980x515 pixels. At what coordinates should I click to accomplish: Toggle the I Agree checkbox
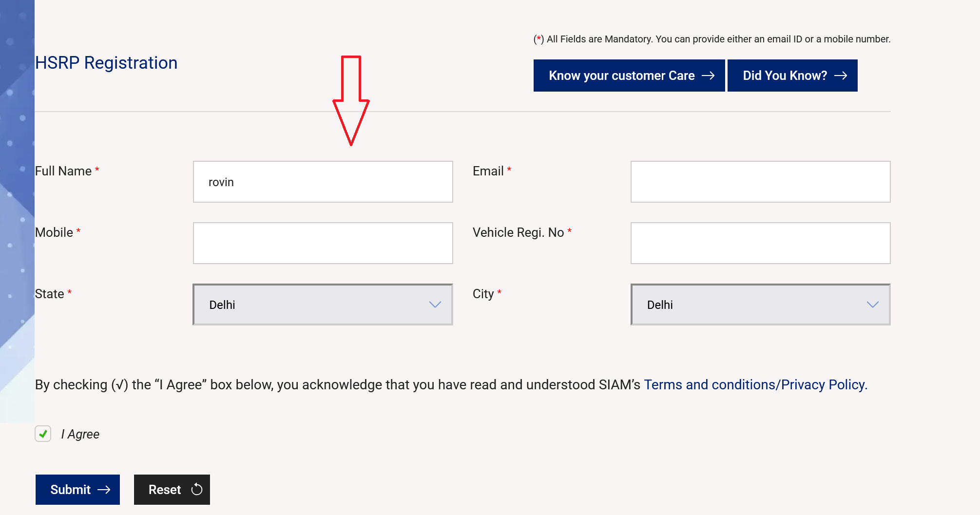[43, 434]
